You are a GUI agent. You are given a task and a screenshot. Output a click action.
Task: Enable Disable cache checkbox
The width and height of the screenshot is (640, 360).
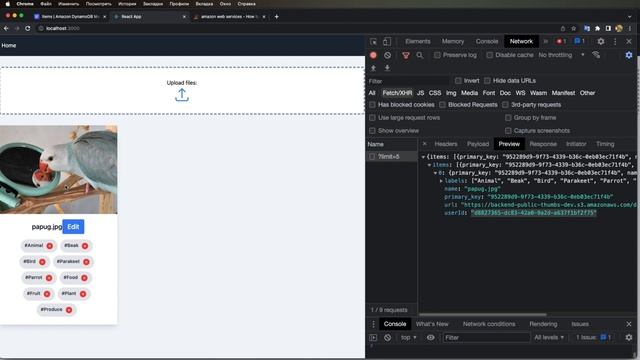(489, 55)
